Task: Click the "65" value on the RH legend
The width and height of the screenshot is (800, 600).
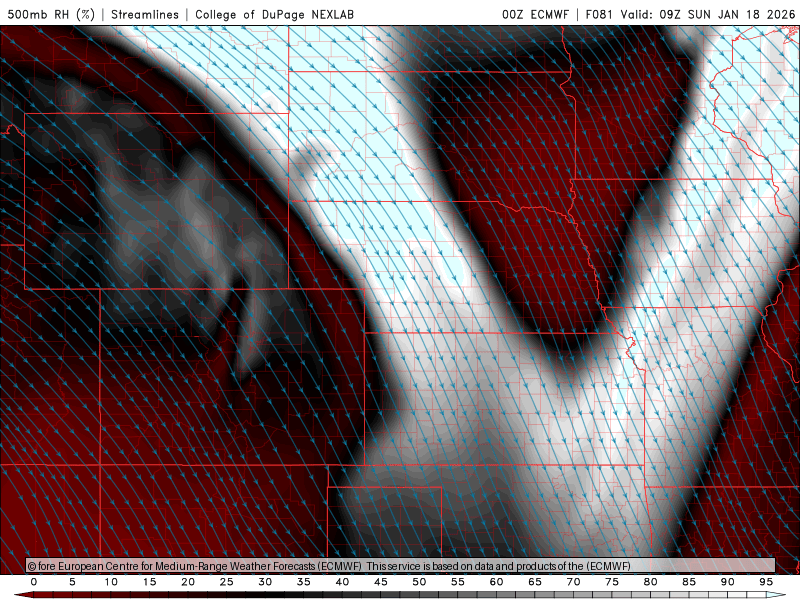Action: click(535, 582)
